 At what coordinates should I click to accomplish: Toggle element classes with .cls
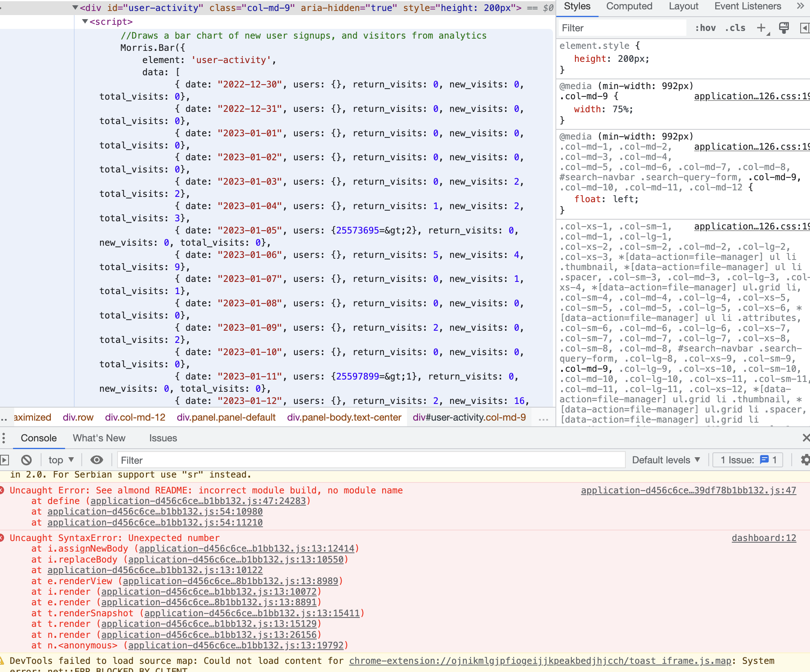coord(734,28)
